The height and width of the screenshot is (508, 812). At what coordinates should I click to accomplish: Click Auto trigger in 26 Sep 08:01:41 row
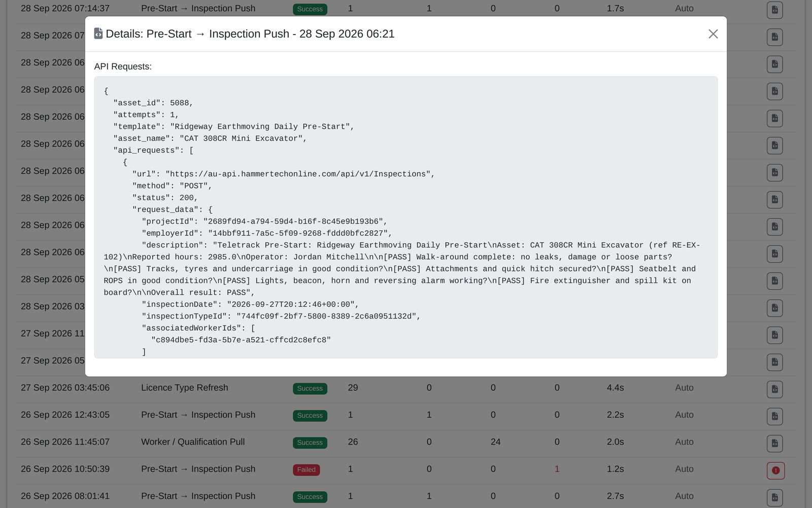(684, 496)
